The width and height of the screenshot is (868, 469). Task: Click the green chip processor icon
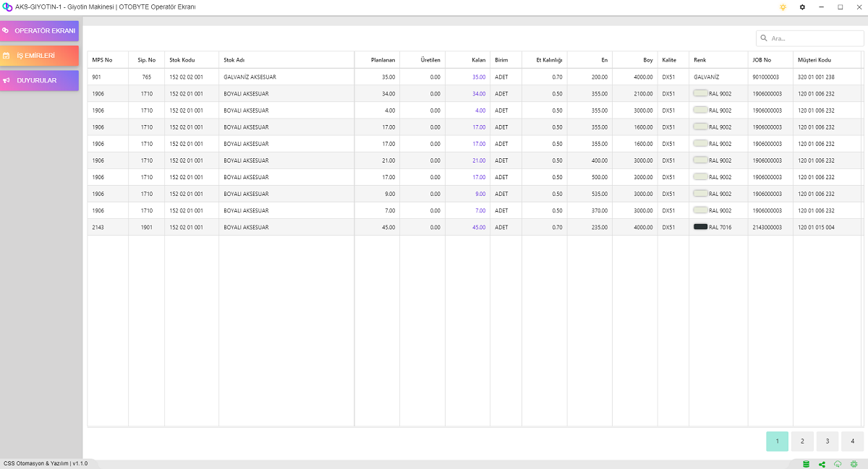pos(854,464)
